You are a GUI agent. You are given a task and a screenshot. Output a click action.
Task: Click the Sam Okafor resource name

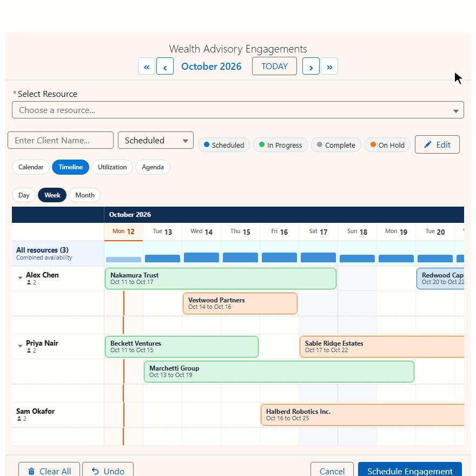(35, 411)
